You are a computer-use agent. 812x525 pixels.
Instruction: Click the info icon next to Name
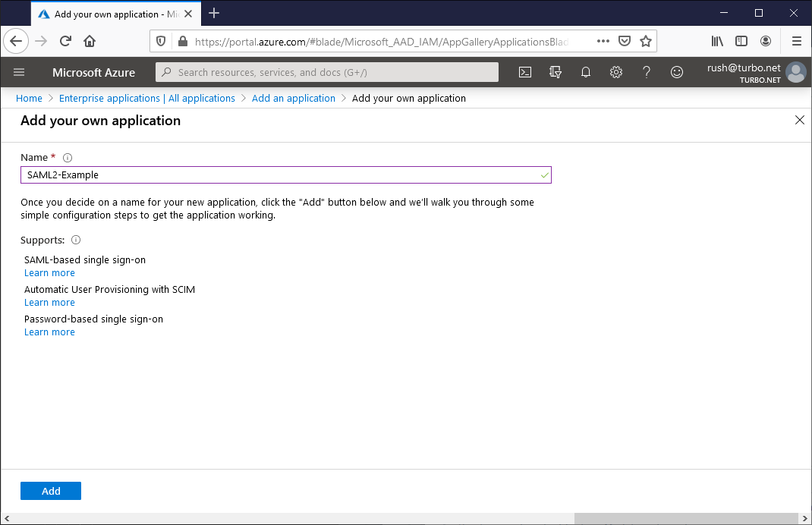67,158
